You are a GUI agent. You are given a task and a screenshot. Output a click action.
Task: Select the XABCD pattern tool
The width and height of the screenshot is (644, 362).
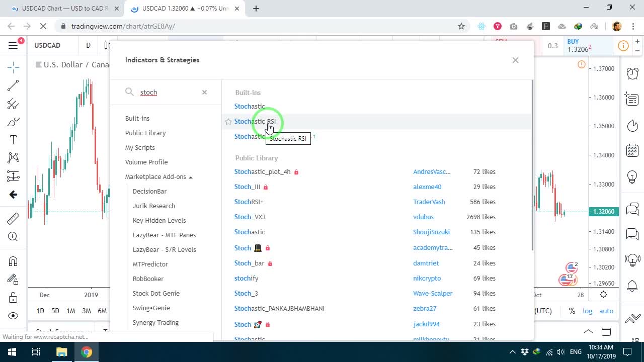point(13,158)
